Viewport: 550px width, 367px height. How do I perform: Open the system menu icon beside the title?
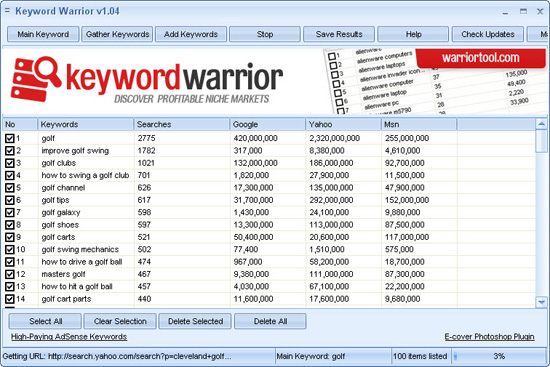[x=7, y=11]
